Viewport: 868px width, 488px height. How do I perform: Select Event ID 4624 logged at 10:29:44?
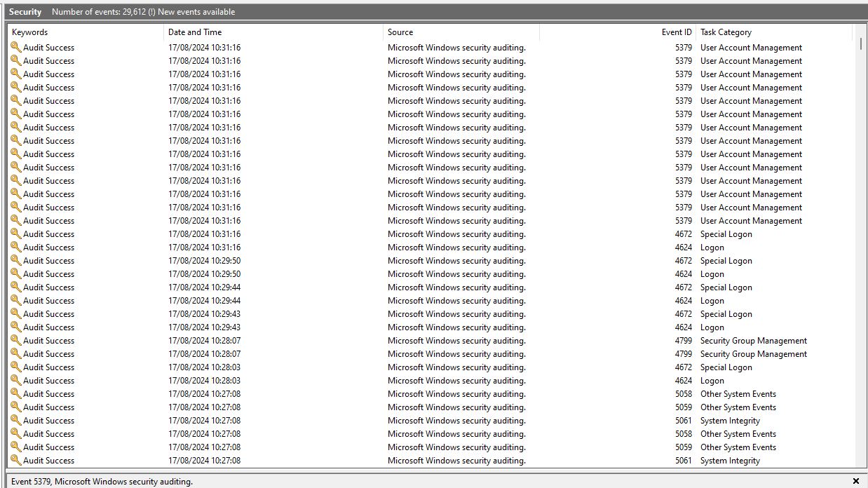(683, 301)
